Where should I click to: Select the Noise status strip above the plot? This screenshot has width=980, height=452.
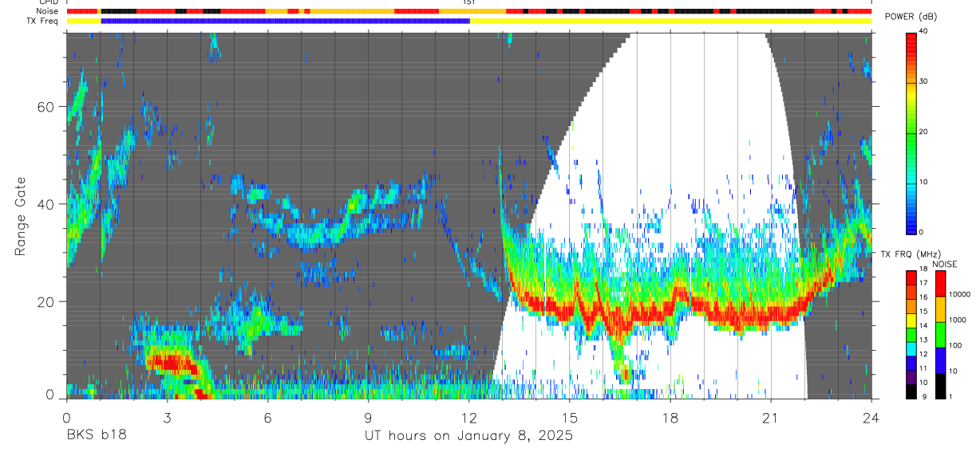(469, 12)
